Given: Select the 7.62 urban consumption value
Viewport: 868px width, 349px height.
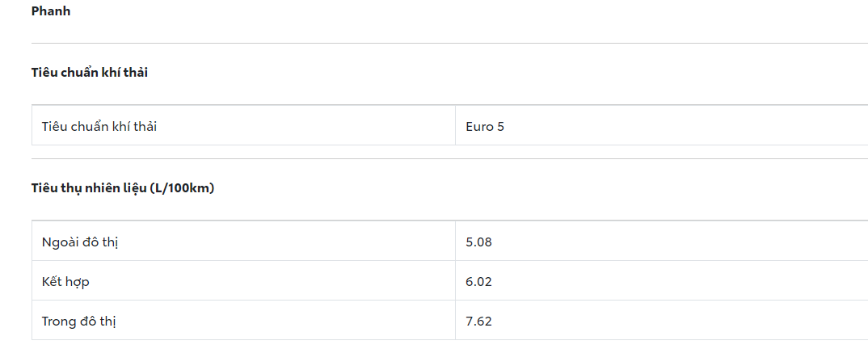Looking at the screenshot, I should [478, 321].
